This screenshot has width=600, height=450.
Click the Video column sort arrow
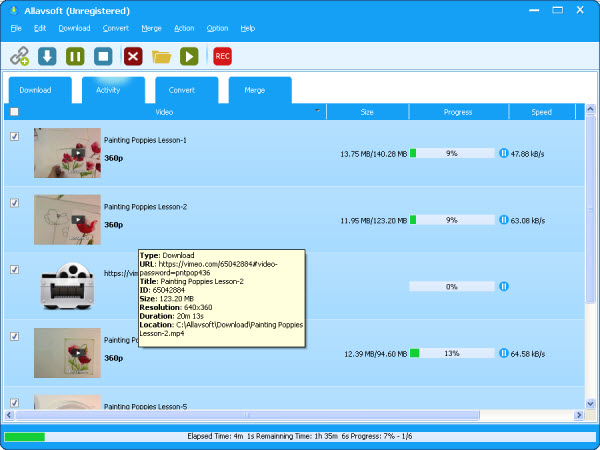point(317,111)
